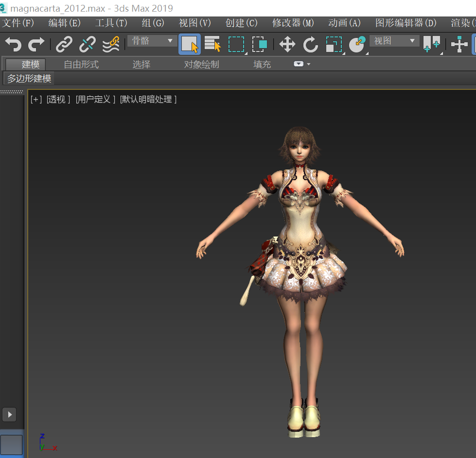The image size is (476, 458).
Task: Open the 图形编辑器(D) menu
Action: point(406,23)
